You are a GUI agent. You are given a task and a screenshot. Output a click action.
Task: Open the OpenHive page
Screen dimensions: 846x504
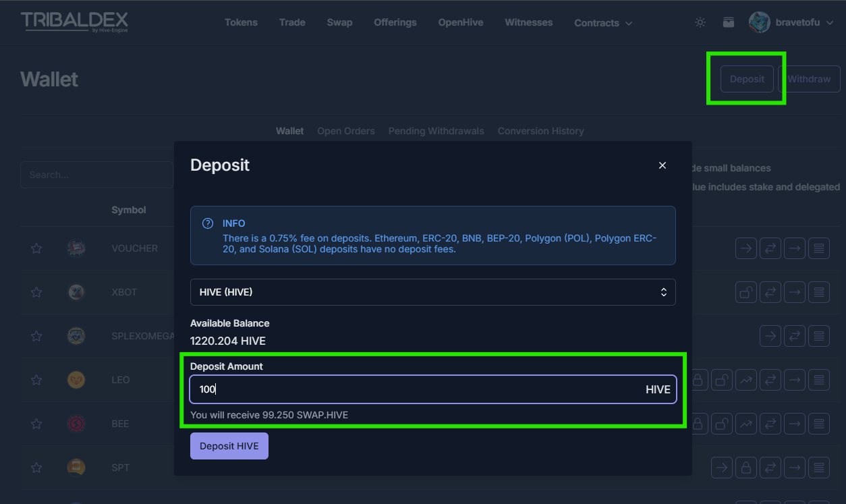(x=461, y=22)
